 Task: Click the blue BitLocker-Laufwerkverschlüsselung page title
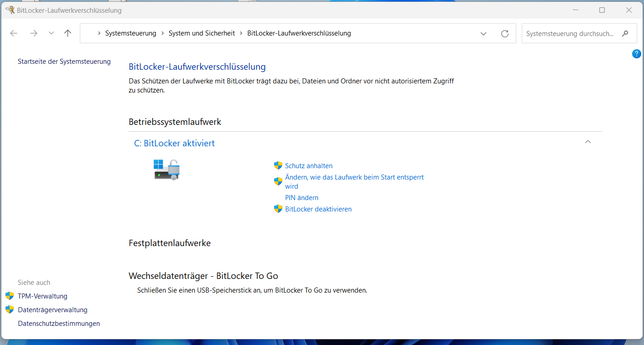click(x=197, y=67)
